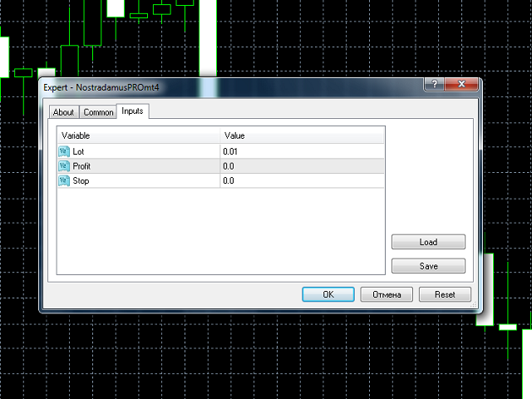532x399 pixels.
Task: Select the Stop variable name
Action: (81, 181)
